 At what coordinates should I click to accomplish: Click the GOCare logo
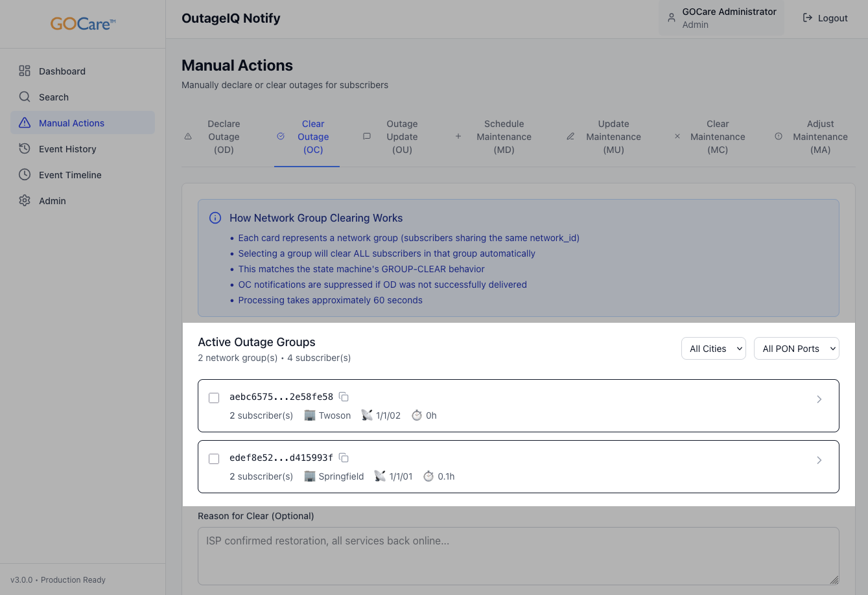pos(83,24)
